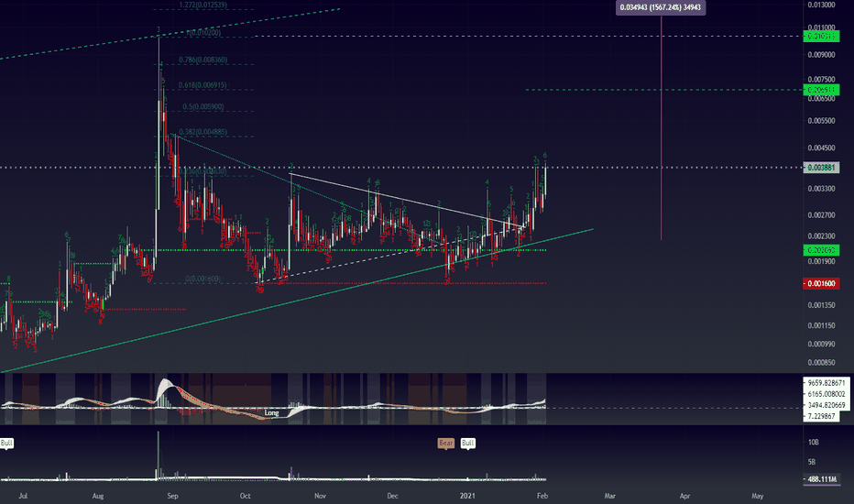854x504 pixels.
Task: Select the red dotted 0.001600 support line
Action: tap(403, 283)
